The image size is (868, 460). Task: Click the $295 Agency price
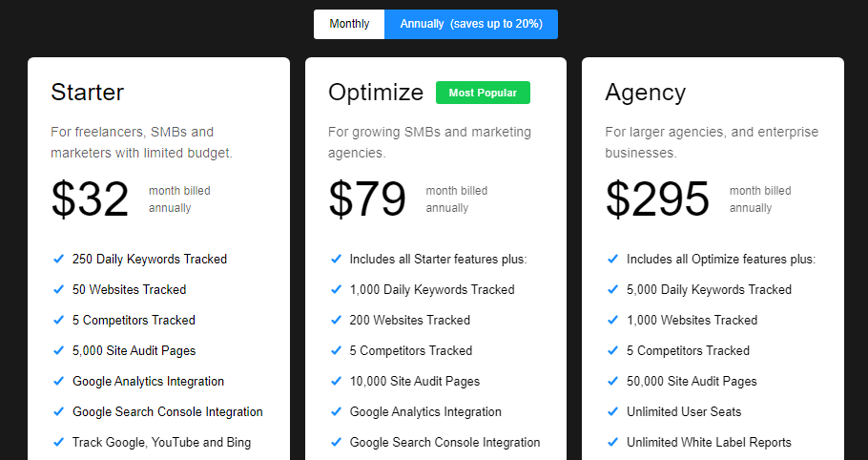(x=657, y=199)
